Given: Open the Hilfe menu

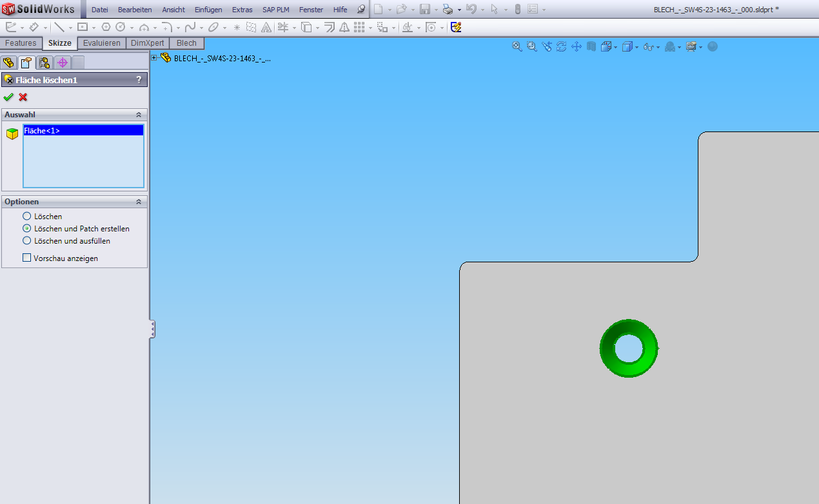Looking at the screenshot, I should click(x=340, y=10).
